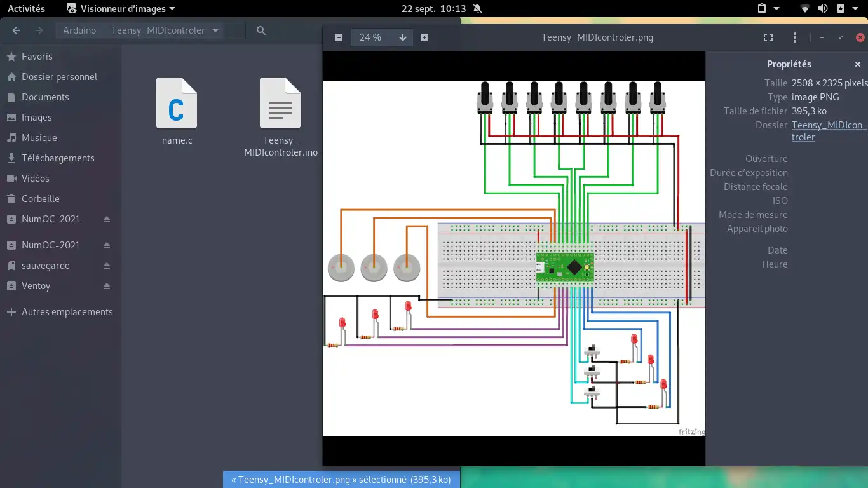
Task: Expand the Teensy_MIDIcontroler path dropdown
Action: point(215,30)
